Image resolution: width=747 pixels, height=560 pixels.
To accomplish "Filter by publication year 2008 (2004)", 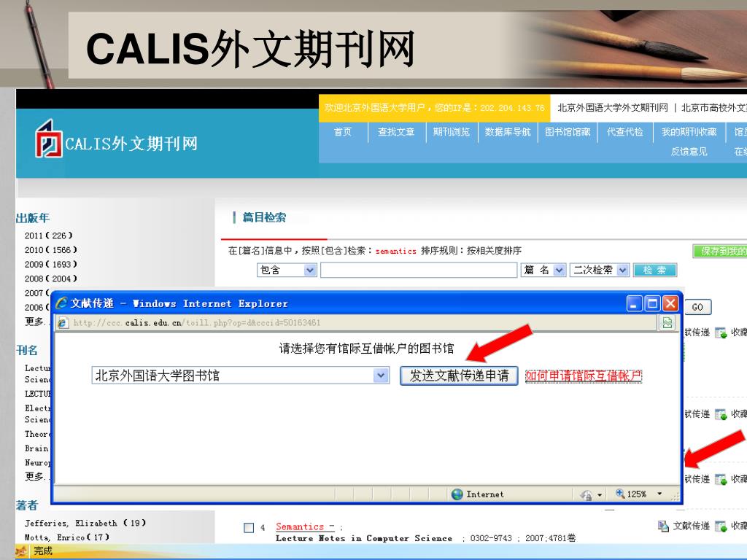I will 51,279.
